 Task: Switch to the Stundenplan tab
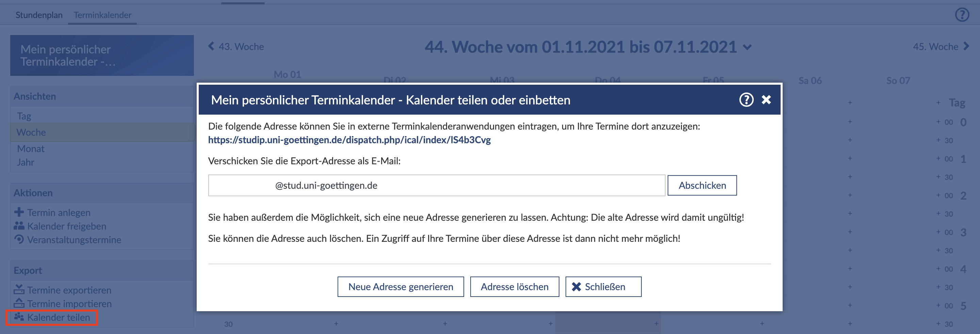[39, 15]
